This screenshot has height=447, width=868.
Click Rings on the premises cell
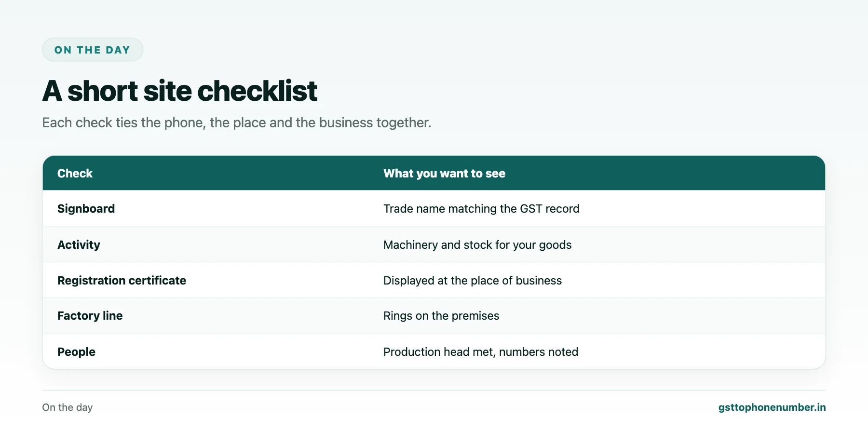click(441, 316)
